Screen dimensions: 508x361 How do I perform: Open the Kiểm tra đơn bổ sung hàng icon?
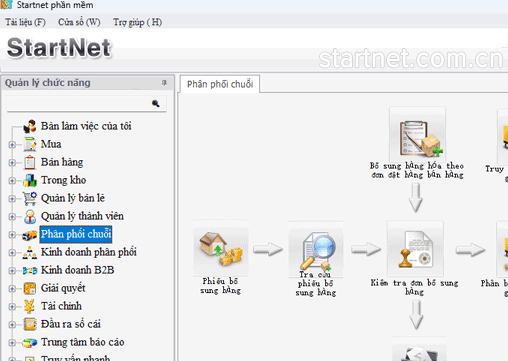tap(415, 248)
